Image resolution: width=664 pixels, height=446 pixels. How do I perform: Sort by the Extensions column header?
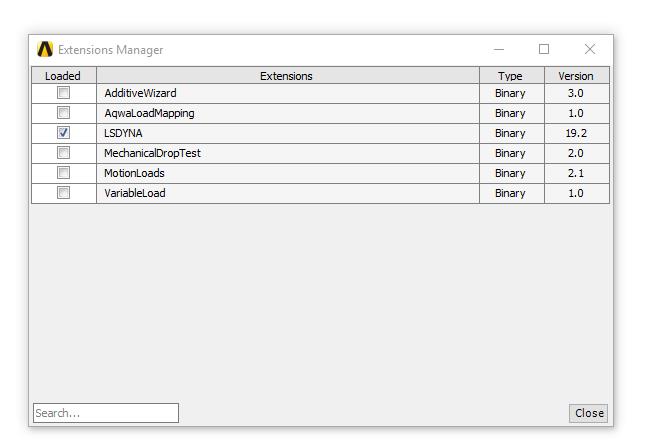288,75
